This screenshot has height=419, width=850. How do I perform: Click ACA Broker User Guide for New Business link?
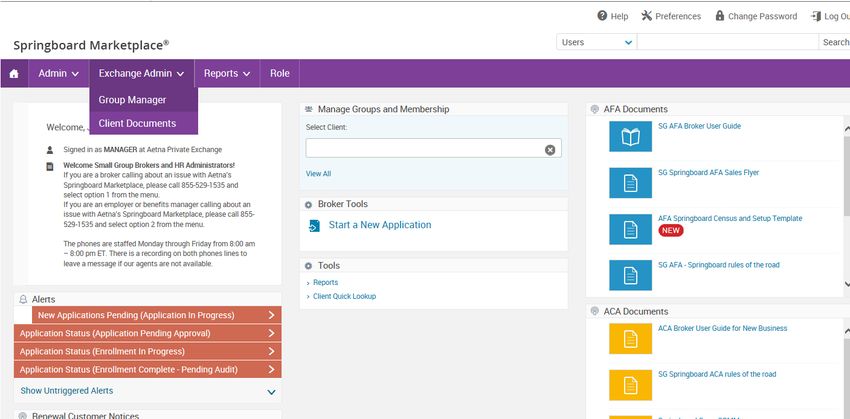pyautogui.click(x=723, y=328)
